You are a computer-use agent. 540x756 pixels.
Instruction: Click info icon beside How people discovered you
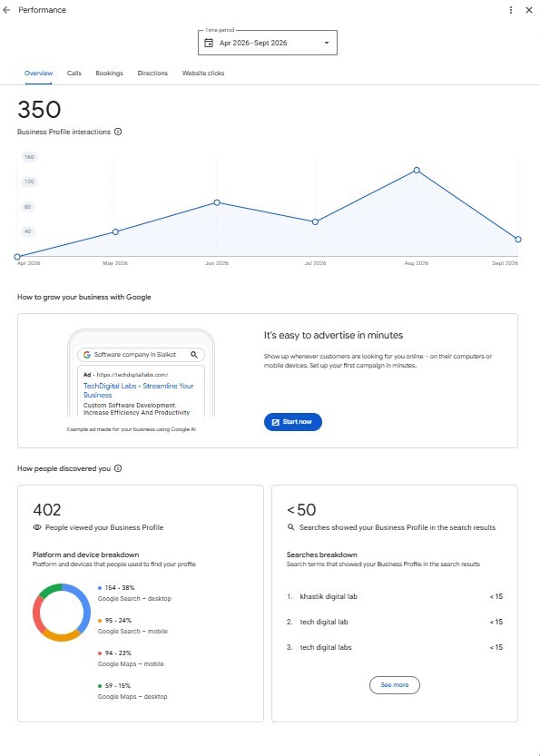click(118, 468)
